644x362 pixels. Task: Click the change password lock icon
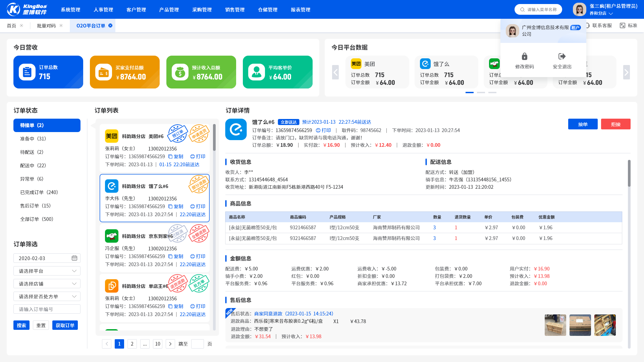click(x=525, y=56)
